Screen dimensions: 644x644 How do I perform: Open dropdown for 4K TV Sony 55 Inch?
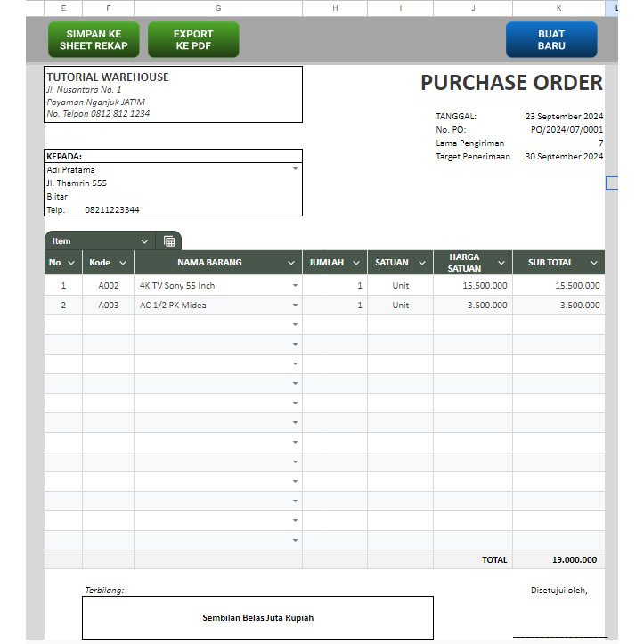pyautogui.click(x=295, y=285)
